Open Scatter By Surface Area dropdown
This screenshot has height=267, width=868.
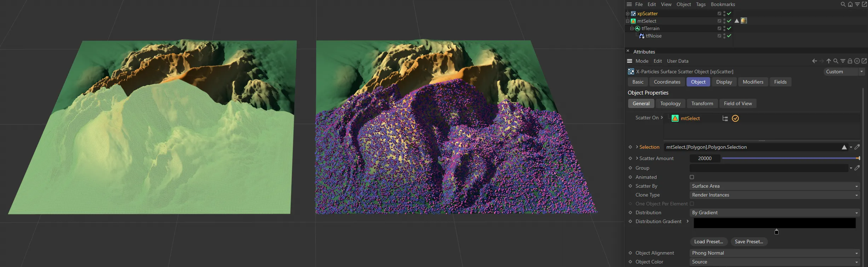click(x=775, y=186)
